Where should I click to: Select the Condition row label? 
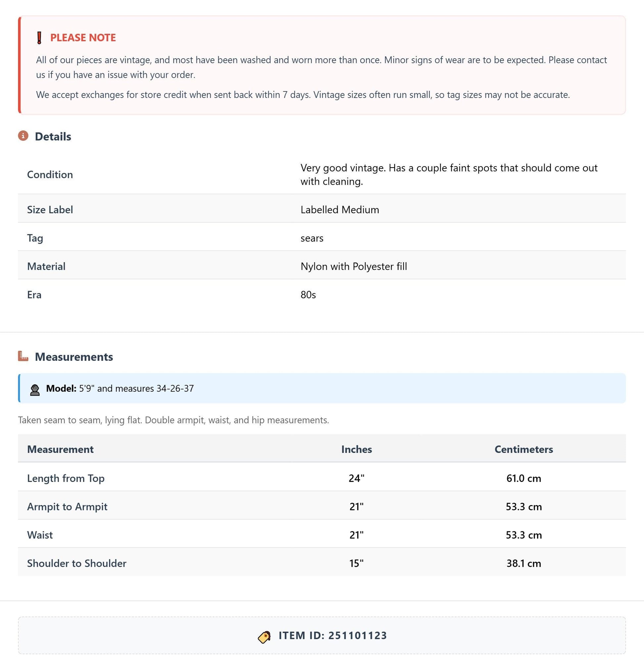(50, 175)
